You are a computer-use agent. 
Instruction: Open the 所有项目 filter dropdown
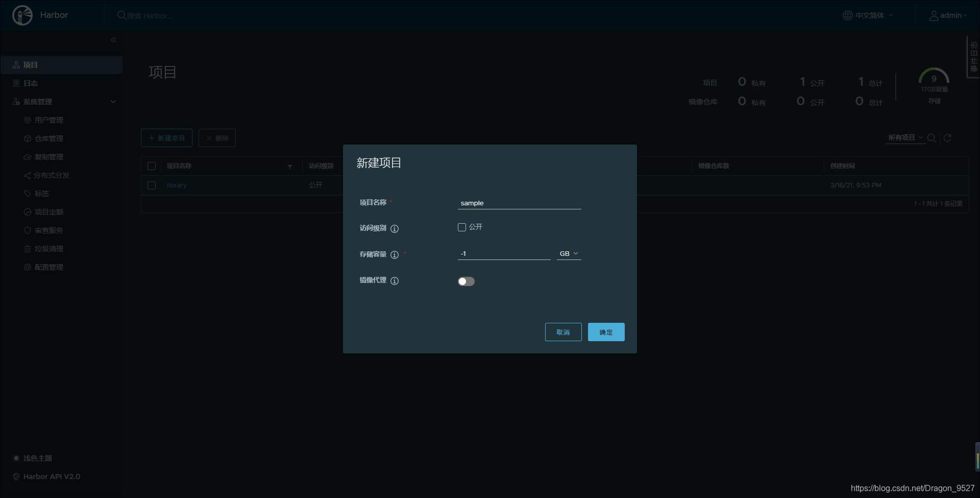905,138
